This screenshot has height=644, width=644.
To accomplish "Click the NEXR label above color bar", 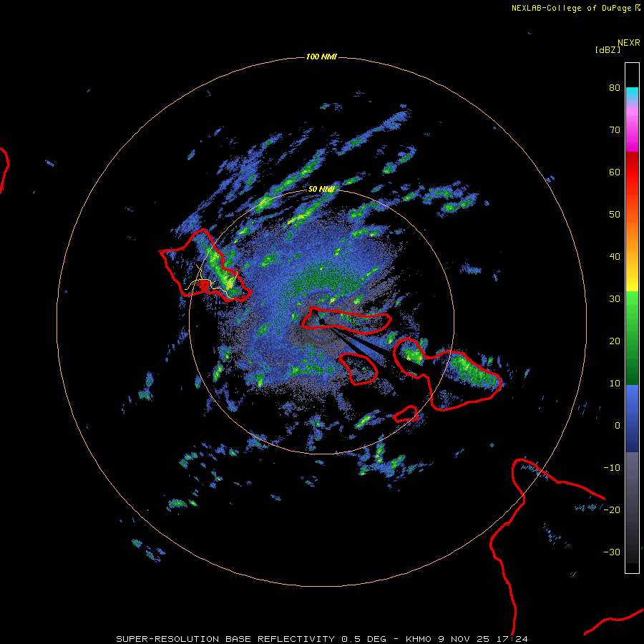I will point(628,43).
